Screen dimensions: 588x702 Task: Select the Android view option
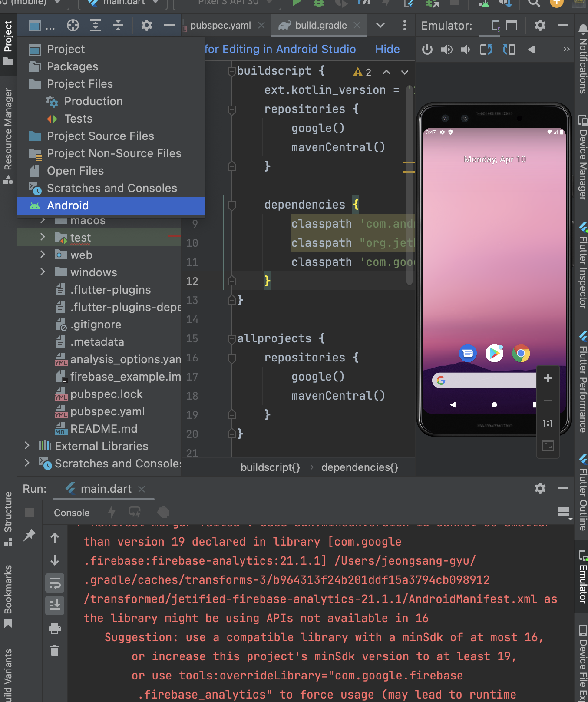(111, 205)
